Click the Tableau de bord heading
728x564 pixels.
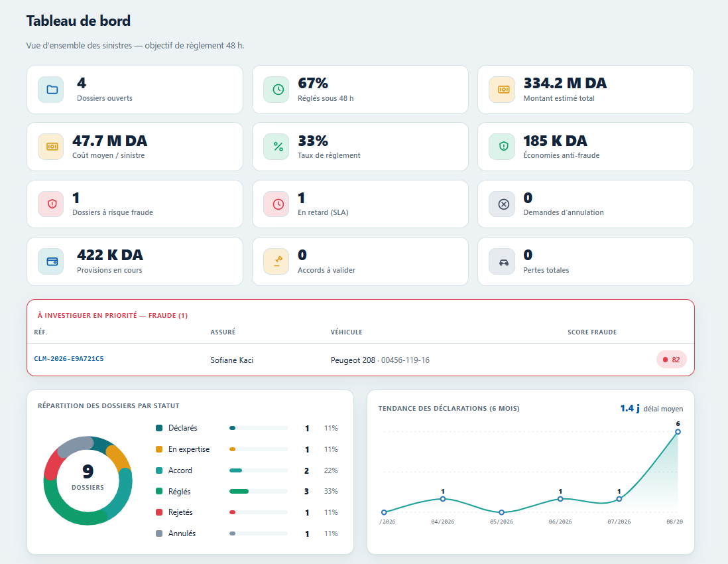coord(78,21)
